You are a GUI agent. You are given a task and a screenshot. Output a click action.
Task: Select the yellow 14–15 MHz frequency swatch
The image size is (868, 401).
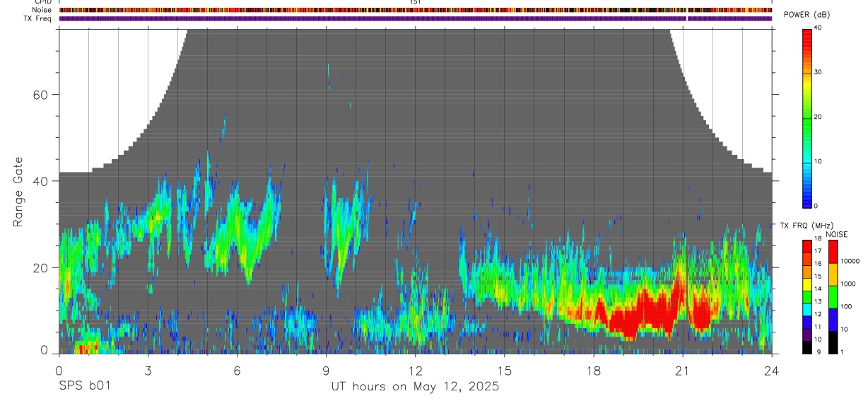(x=807, y=285)
